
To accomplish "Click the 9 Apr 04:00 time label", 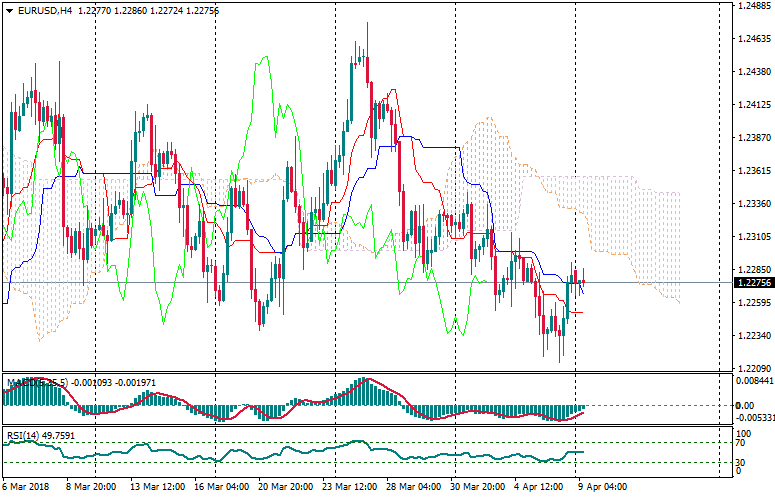I will click(x=603, y=487).
